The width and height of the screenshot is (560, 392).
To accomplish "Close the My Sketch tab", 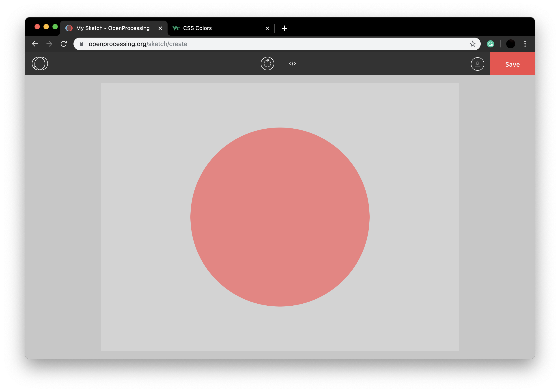I will pyautogui.click(x=160, y=28).
